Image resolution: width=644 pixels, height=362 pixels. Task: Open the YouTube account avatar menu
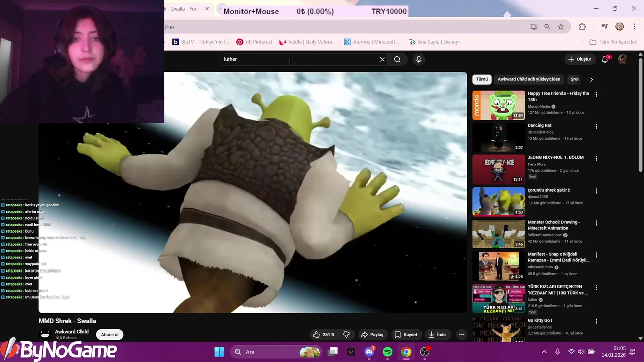point(622,59)
